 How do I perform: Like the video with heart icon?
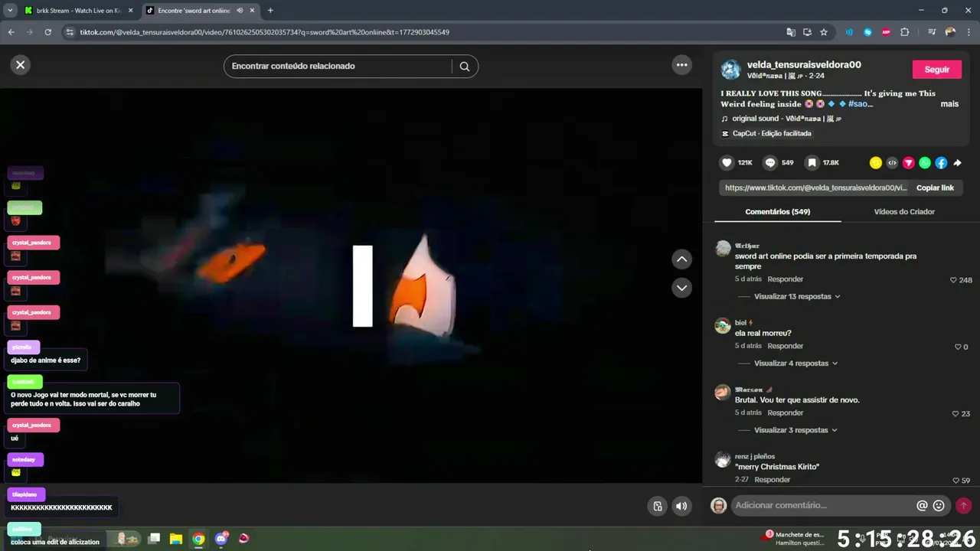(727, 163)
